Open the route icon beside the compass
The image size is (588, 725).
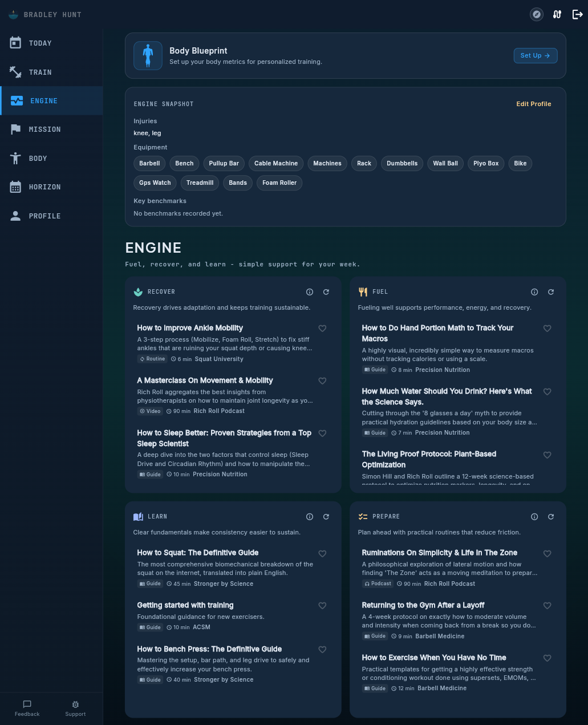557,14
